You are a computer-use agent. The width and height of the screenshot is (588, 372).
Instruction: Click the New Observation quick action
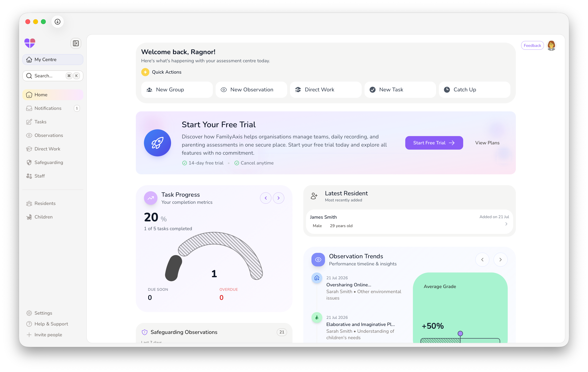point(251,90)
